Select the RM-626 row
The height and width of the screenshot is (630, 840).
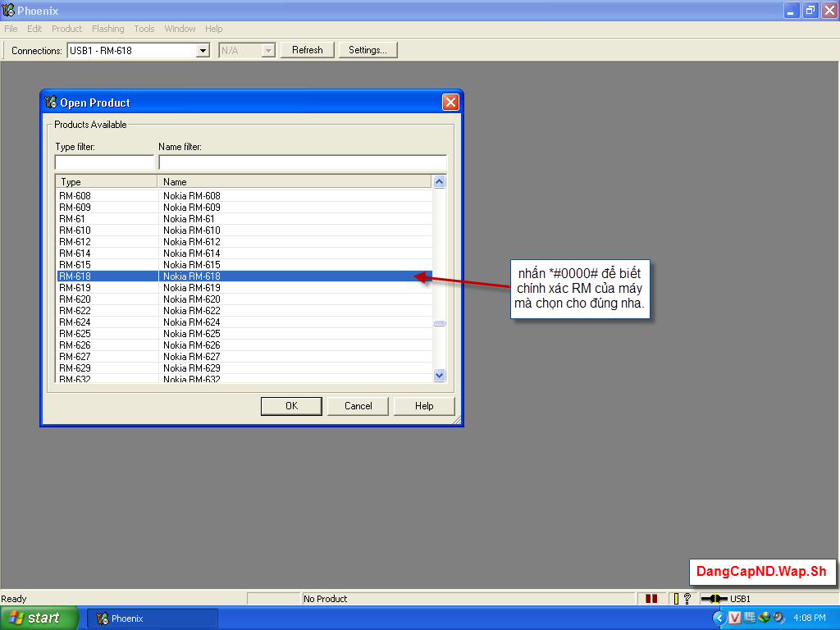(x=244, y=345)
